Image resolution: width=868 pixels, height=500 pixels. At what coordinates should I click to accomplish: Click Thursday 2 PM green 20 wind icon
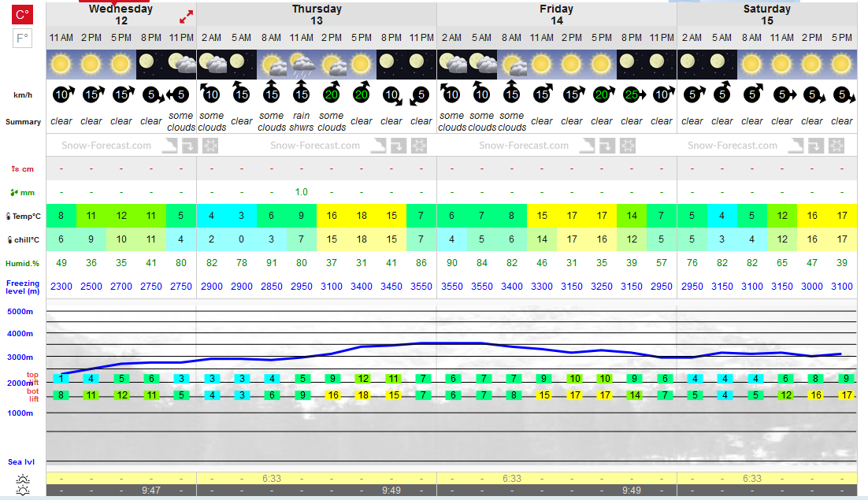332,94
